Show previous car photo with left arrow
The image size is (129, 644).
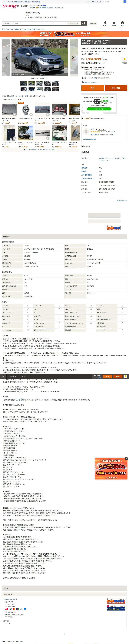click(7, 58)
